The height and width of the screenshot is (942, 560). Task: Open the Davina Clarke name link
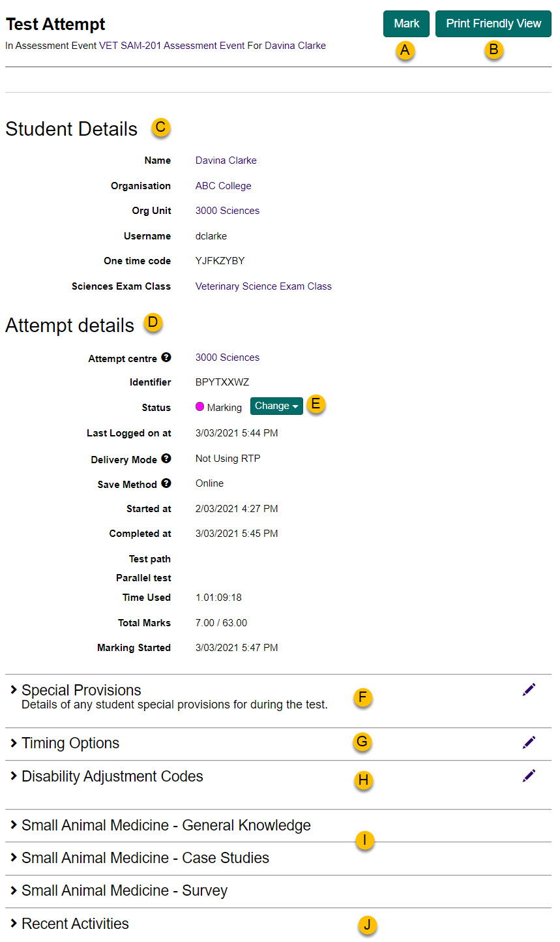226,160
